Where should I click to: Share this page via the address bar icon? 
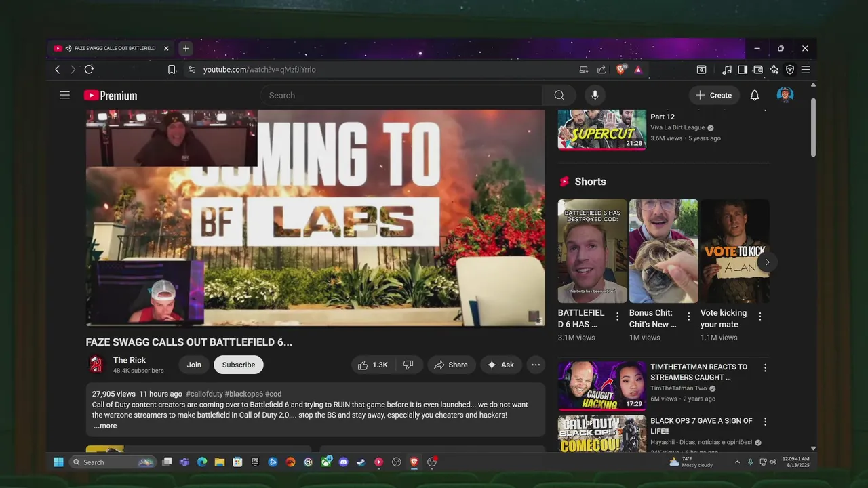click(x=601, y=69)
